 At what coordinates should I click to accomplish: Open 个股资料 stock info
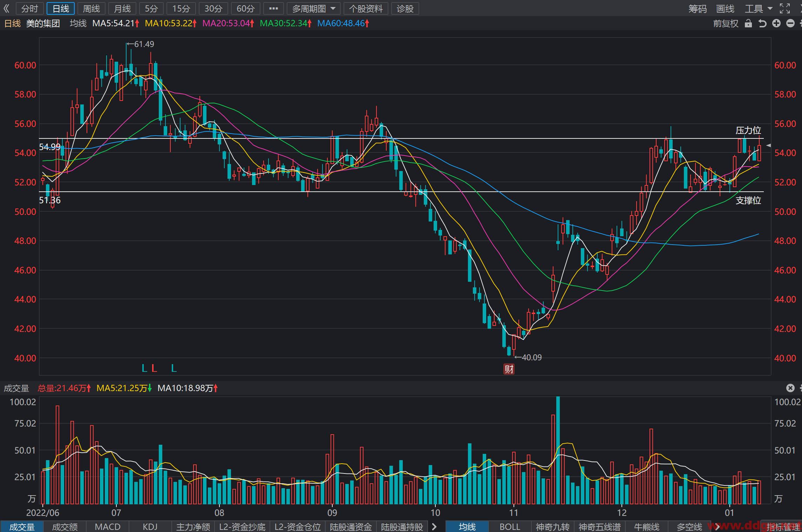point(366,8)
